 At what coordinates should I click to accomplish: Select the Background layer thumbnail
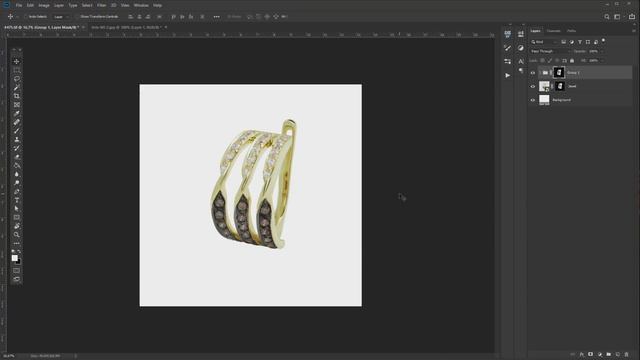544,100
